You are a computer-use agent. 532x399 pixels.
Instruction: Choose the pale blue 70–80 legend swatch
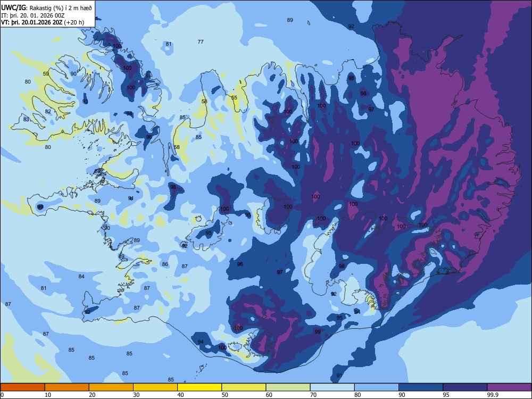(x=332, y=387)
